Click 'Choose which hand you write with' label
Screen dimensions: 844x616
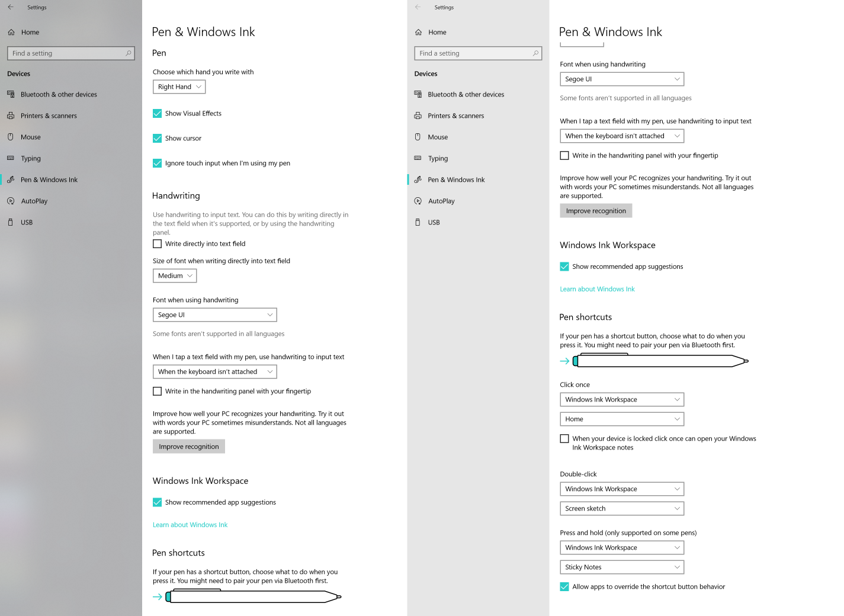[203, 72]
